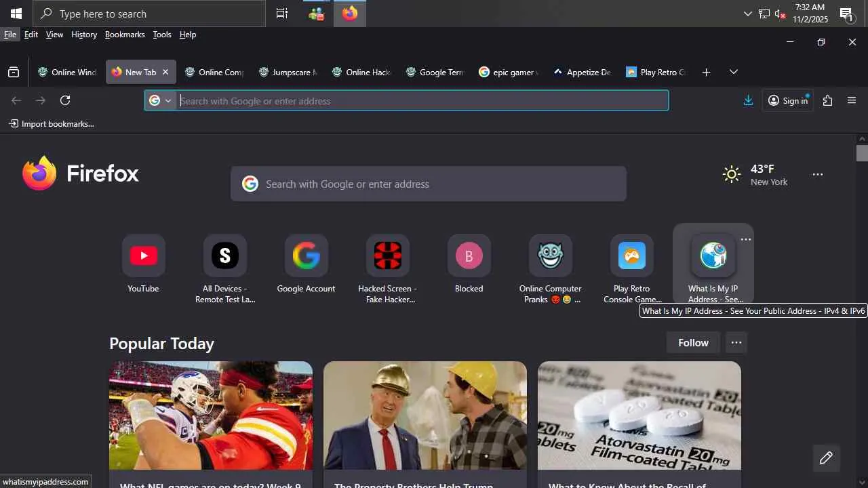This screenshot has height=488, width=868.
Task: Click the Sign in button
Action: point(788,100)
